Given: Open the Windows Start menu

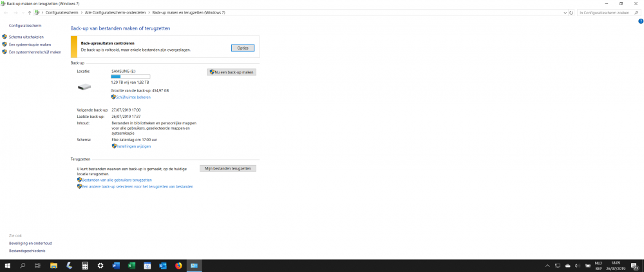Looking at the screenshot, I should (7, 266).
